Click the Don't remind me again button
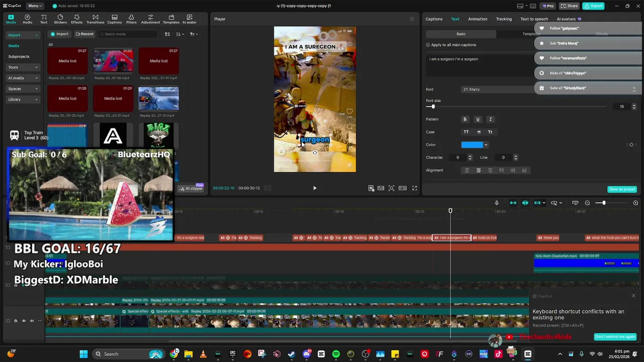This screenshot has width=644, height=362. 615,337
